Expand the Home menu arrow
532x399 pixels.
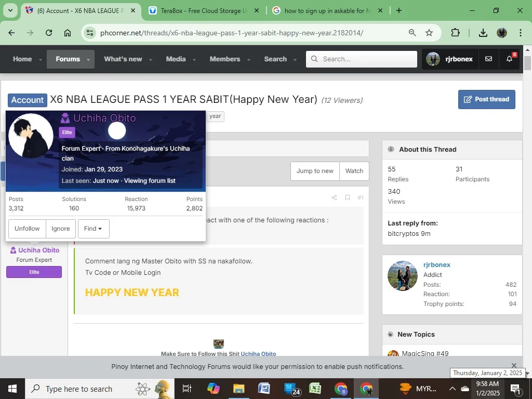coord(41,60)
